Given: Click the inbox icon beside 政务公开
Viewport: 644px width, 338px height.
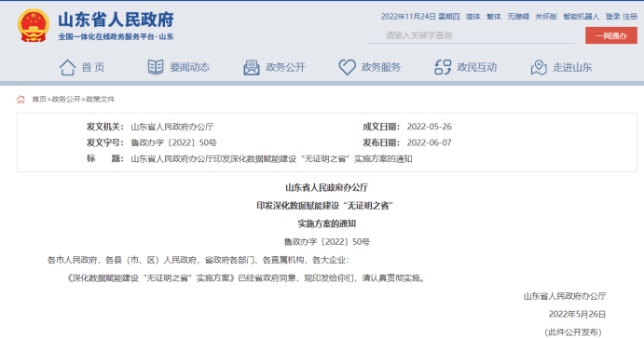Looking at the screenshot, I should click(x=252, y=67).
